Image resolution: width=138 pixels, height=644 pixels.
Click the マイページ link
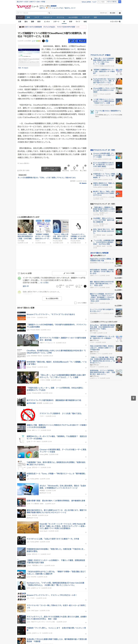pos(103,13)
